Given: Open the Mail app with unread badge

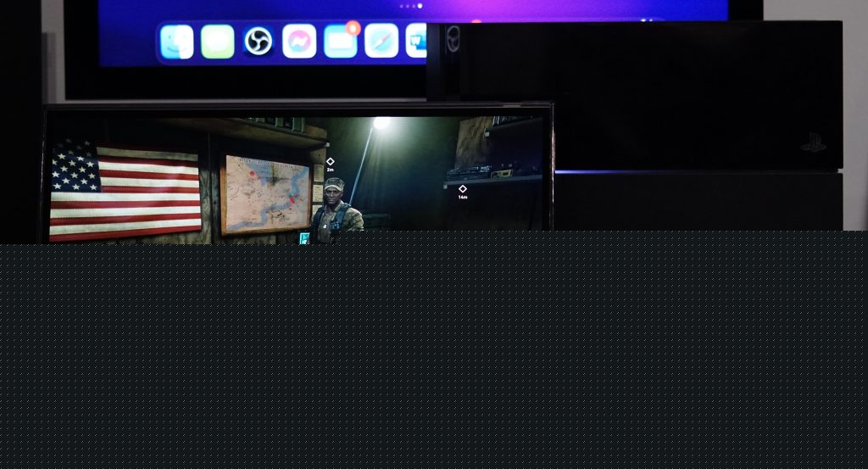Looking at the screenshot, I should point(340,42).
